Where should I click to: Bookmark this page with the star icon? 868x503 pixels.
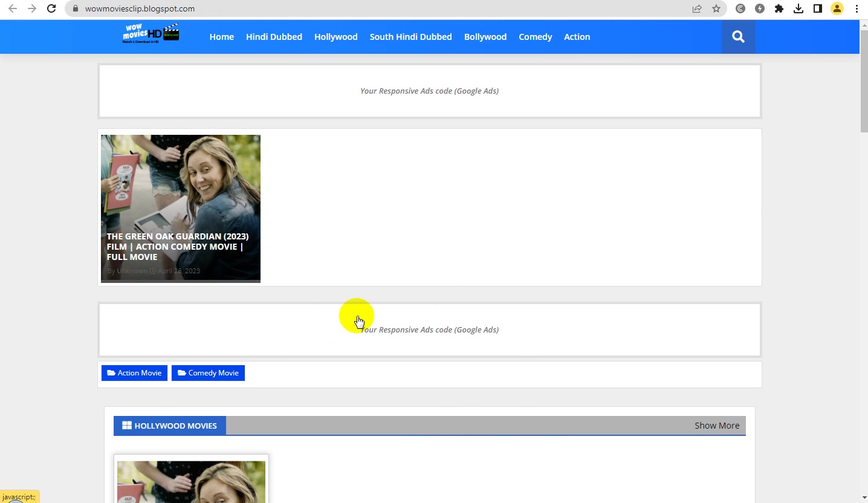point(716,8)
